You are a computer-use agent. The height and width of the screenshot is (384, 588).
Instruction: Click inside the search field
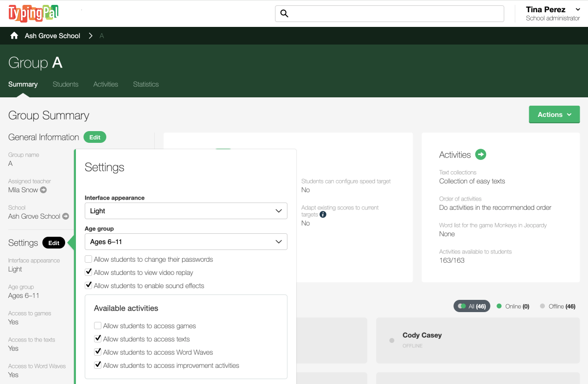click(x=389, y=14)
